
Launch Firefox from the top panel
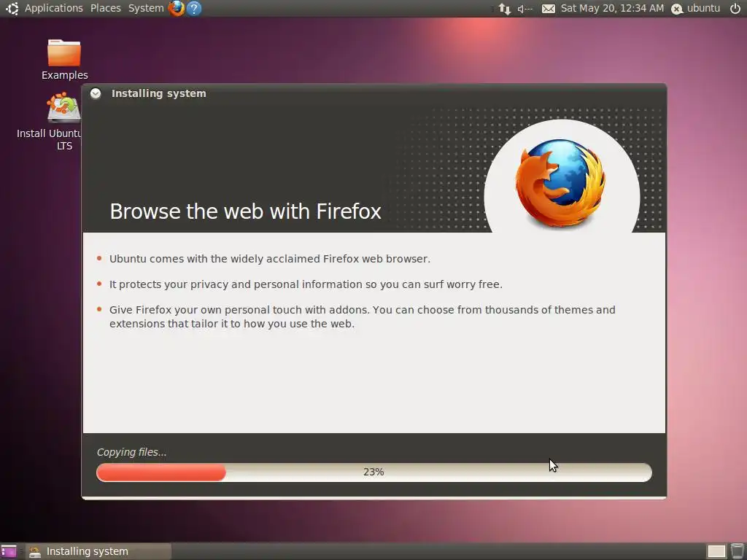point(177,8)
